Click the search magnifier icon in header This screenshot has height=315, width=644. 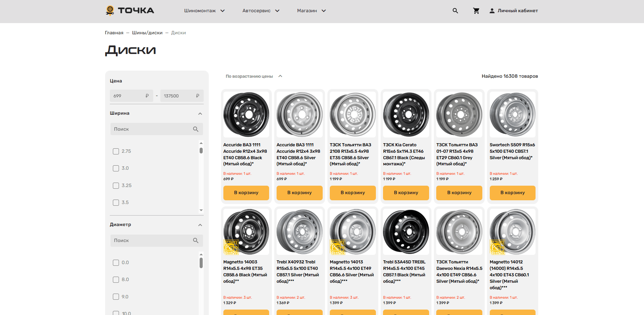pyautogui.click(x=455, y=11)
